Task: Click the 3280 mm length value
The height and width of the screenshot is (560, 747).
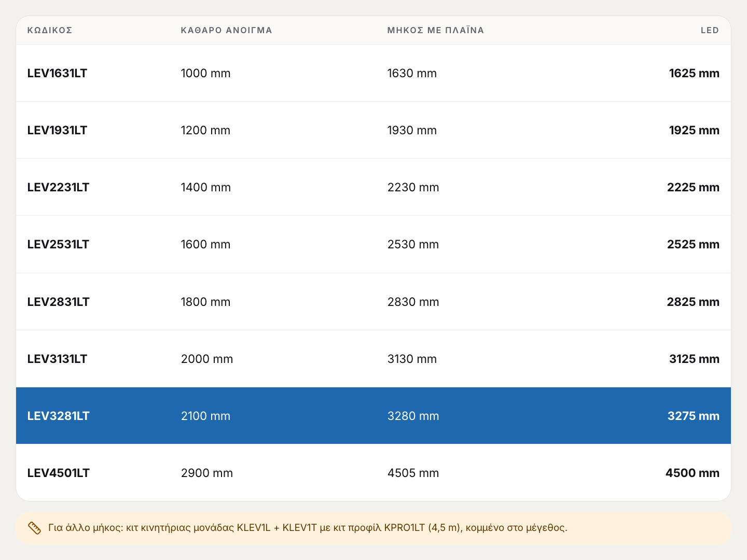Action: click(413, 416)
